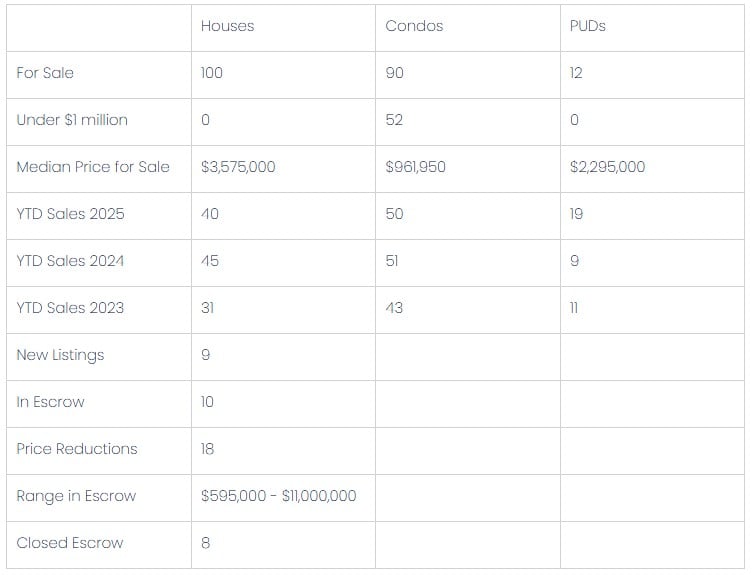Click the $3,575,000 houses median price cell
The height and width of the screenshot is (575, 753).
[238, 167]
